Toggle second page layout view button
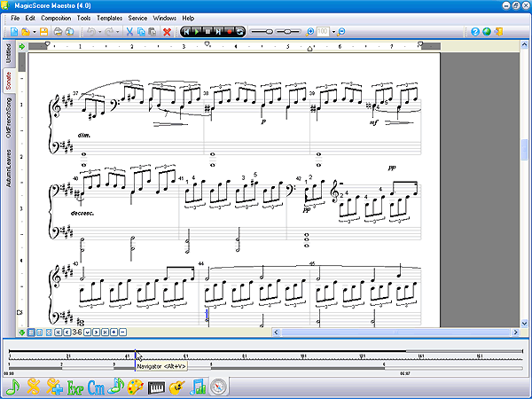The image size is (532, 399). click(39, 332)
